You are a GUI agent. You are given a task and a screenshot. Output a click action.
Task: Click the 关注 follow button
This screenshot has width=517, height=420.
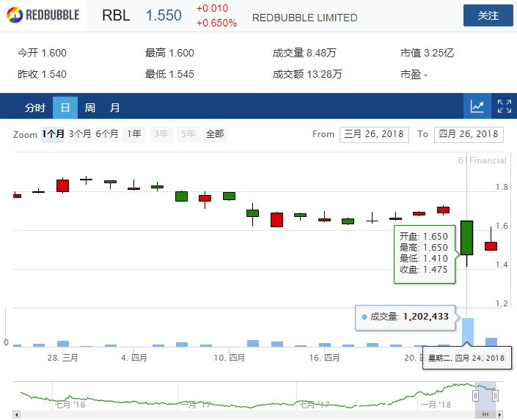click(488, 15)
